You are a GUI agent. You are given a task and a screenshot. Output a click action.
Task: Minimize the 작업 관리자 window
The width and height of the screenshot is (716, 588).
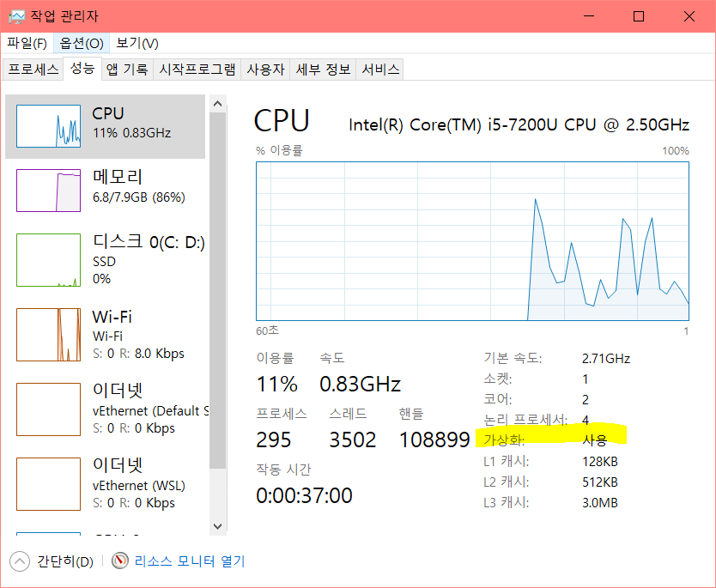click(x=589, y=16)
